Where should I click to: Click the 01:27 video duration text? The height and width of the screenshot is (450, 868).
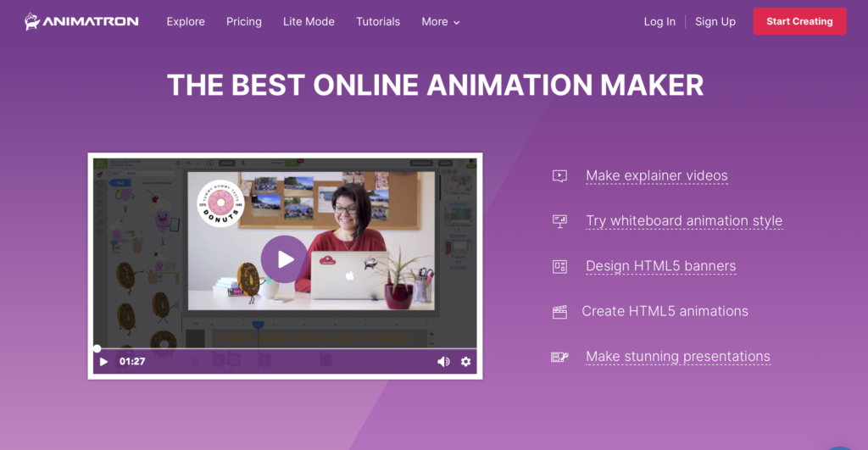[x=132, y=361]
